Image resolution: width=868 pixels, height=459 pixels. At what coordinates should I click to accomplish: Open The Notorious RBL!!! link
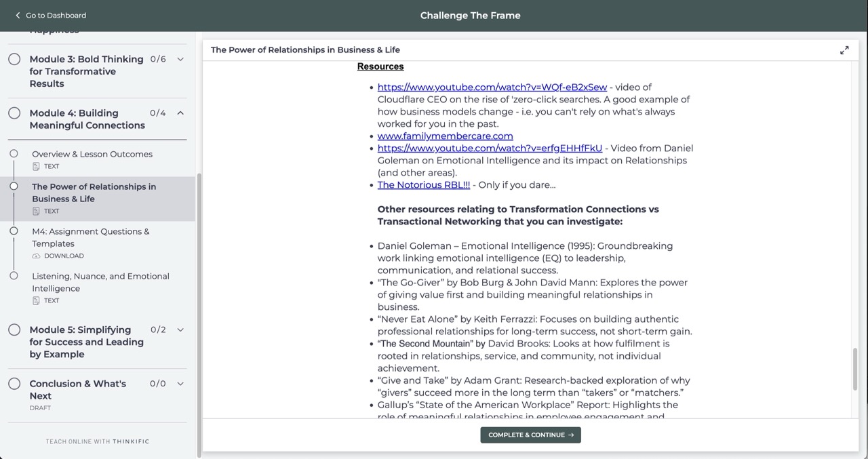(x=424, y=184)
